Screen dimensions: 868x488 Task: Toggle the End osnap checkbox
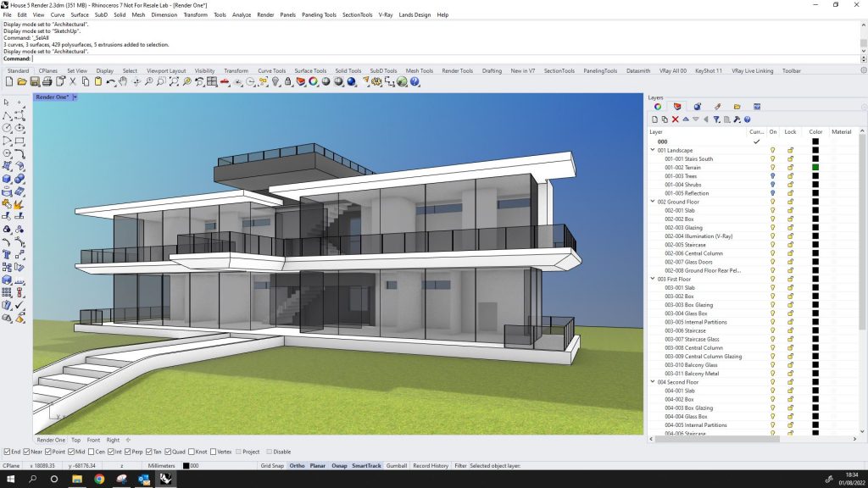7,452
